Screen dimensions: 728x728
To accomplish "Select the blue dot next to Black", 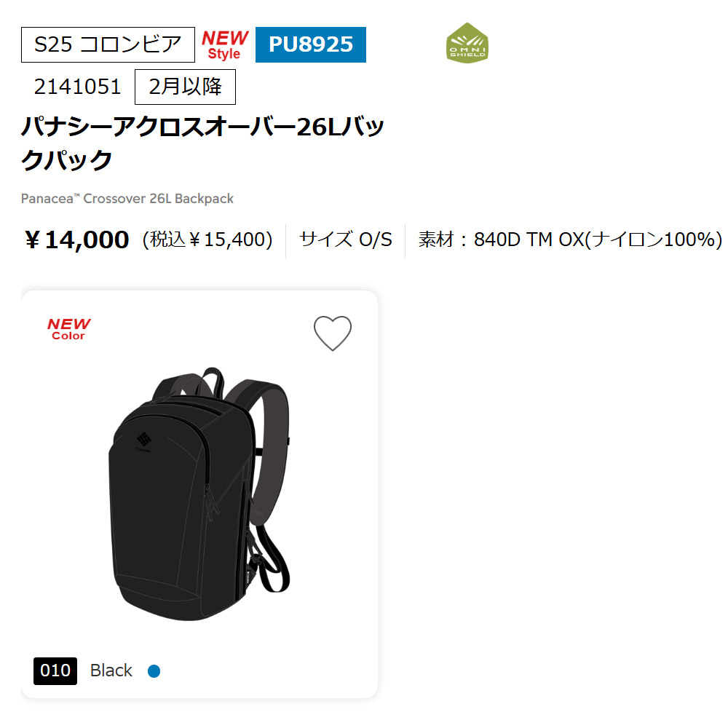I will pyautogui.click(x=154, y=671).
